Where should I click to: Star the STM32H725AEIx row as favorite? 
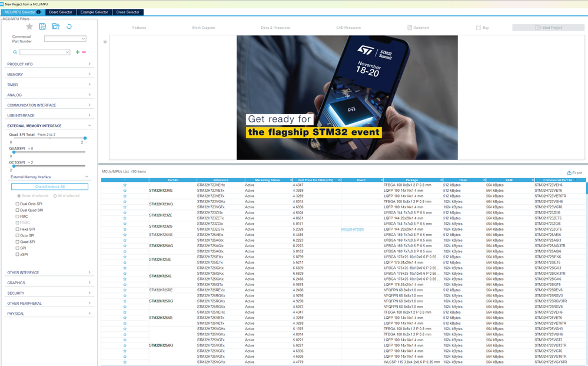coord(125,235)
